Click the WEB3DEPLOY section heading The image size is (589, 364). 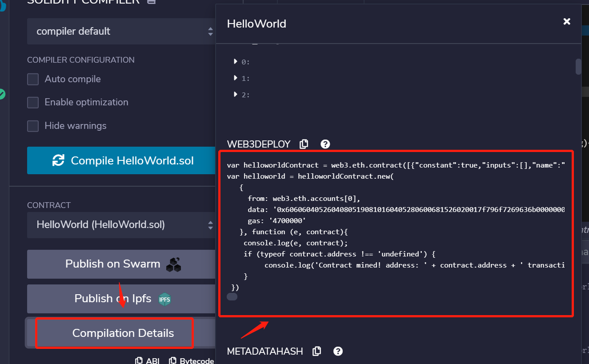pyautogui.click(x=259, y=144)
